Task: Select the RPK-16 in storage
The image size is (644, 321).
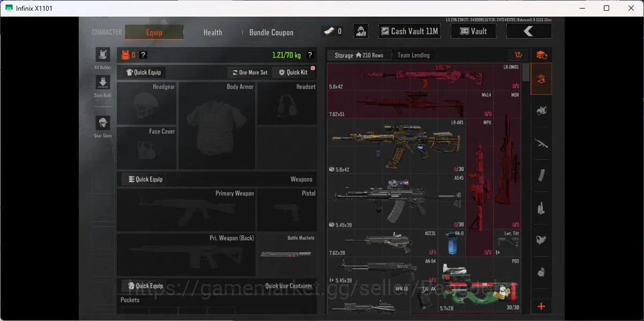Action: 369,299
